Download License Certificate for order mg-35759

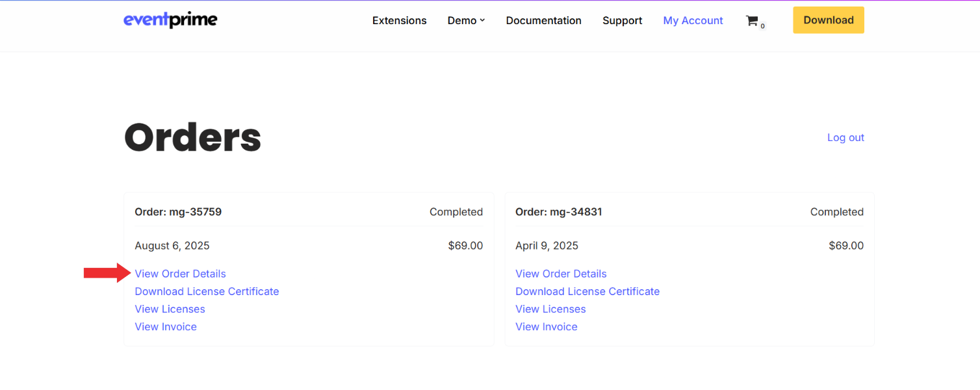point(207,291)
